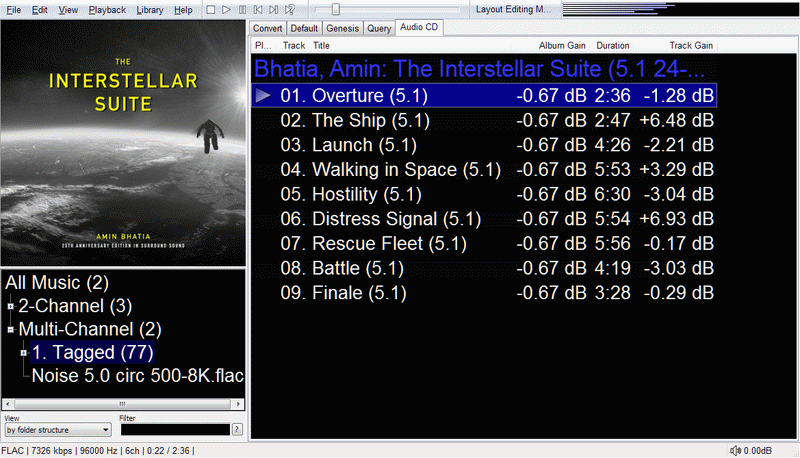The height and width of the screenshot is (458, 800).
Task: Select 1. Tagged (77) library item
Action: [92, 352]
